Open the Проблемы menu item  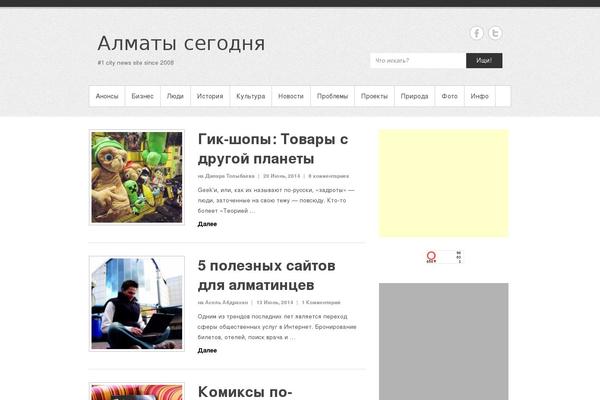332,96
